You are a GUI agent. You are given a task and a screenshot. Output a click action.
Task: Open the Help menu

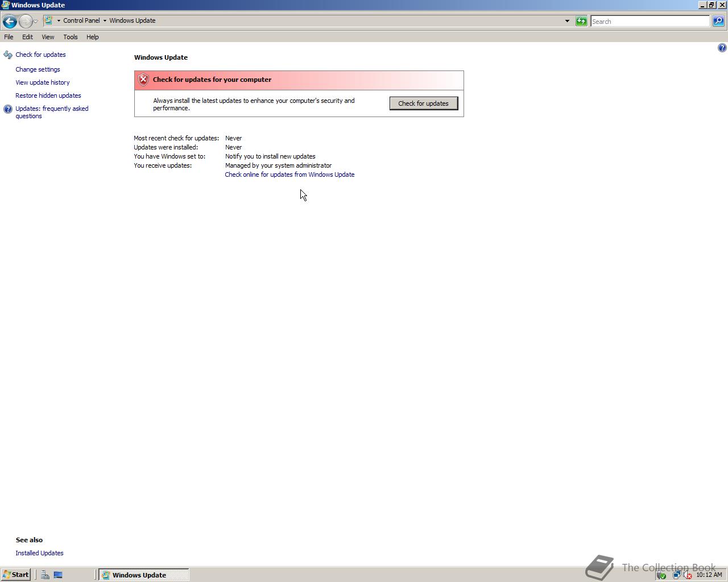(x=93, y=37)
